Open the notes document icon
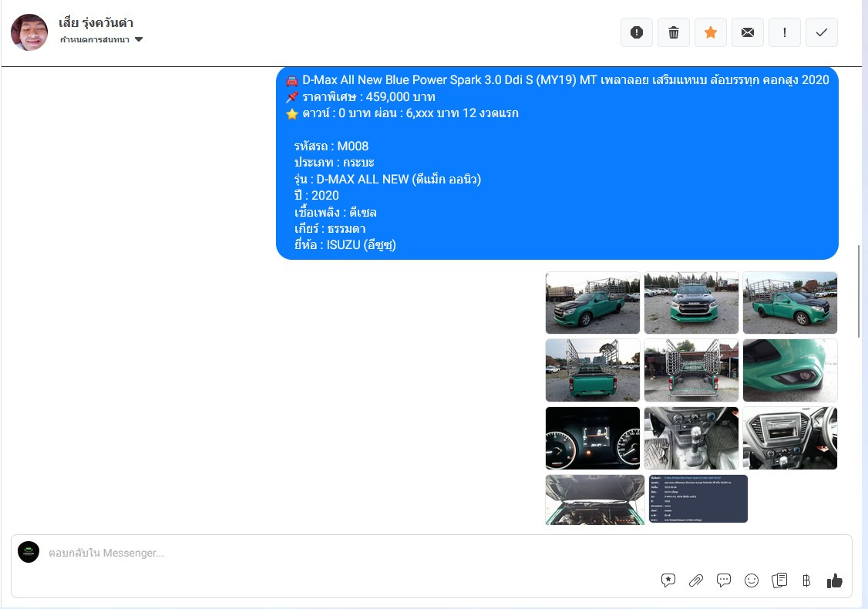The height and width of the screenshot is (609, 868). (779, 580)
